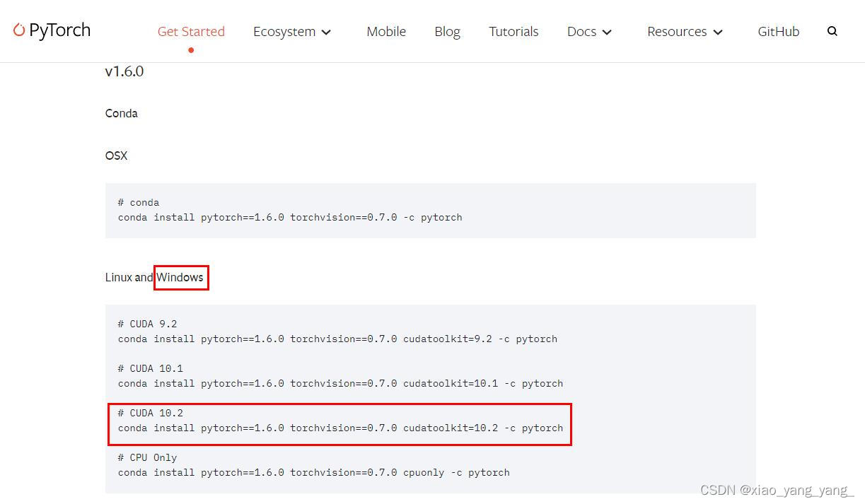865x504 pixels.
Task: Click the cudatoolkit=9.2 install command
Action: (337, 339)
